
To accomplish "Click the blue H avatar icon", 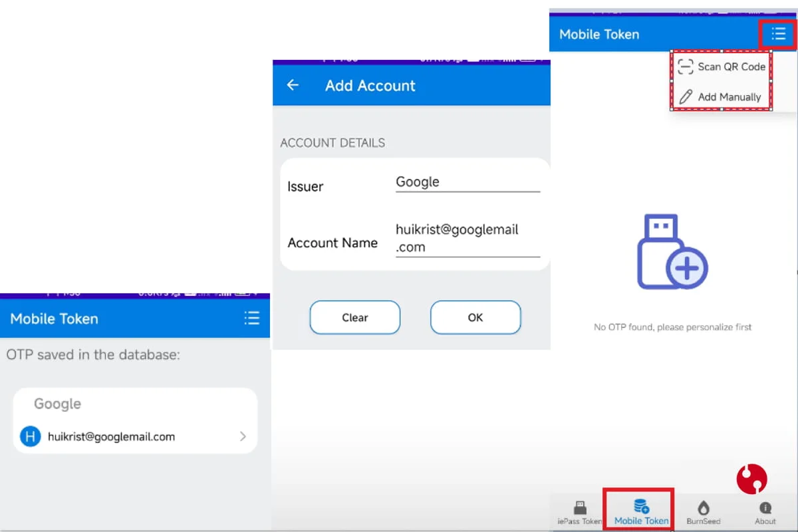I will (30, 437).
